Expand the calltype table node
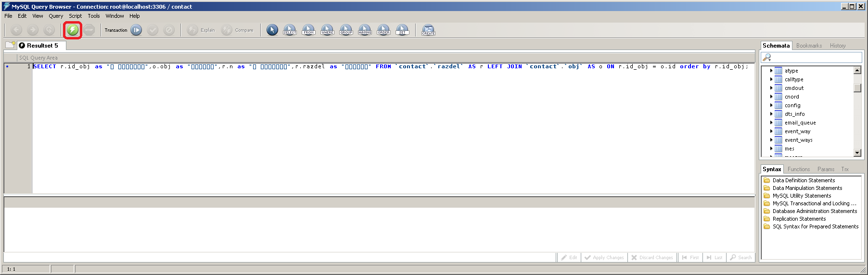The height and width of the screenshot is (275, 868). point(771,79)
